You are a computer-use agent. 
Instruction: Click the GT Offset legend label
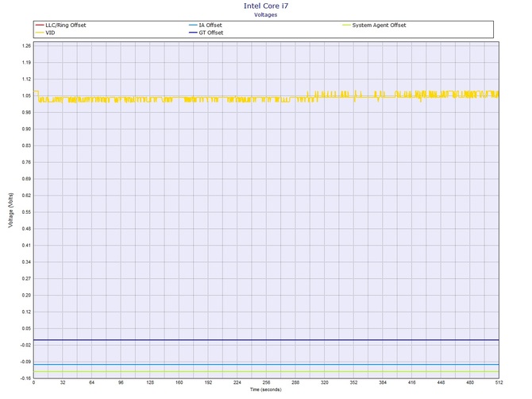click(x=211, y=33)
